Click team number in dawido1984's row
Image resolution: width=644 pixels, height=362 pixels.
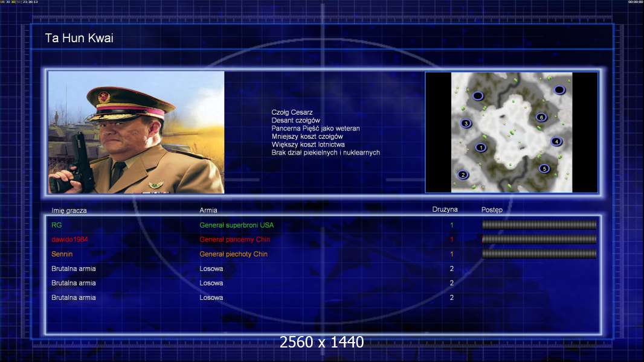click(452, 240)
